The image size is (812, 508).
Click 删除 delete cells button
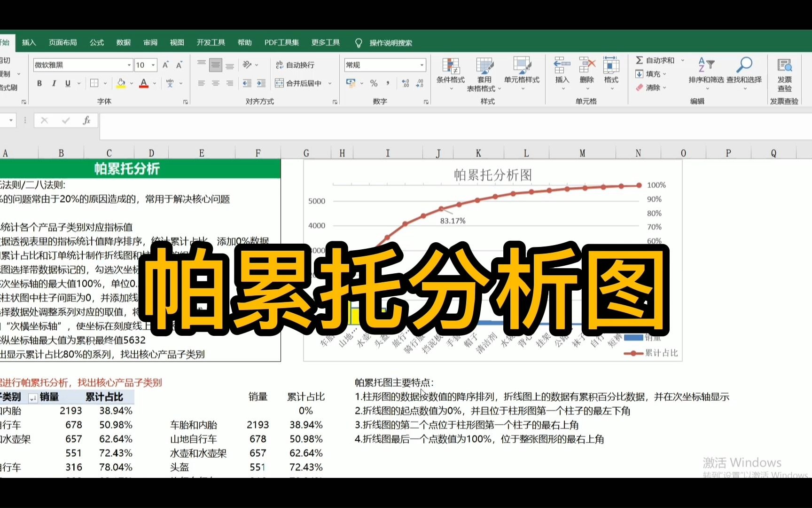[x=586, y=74]
